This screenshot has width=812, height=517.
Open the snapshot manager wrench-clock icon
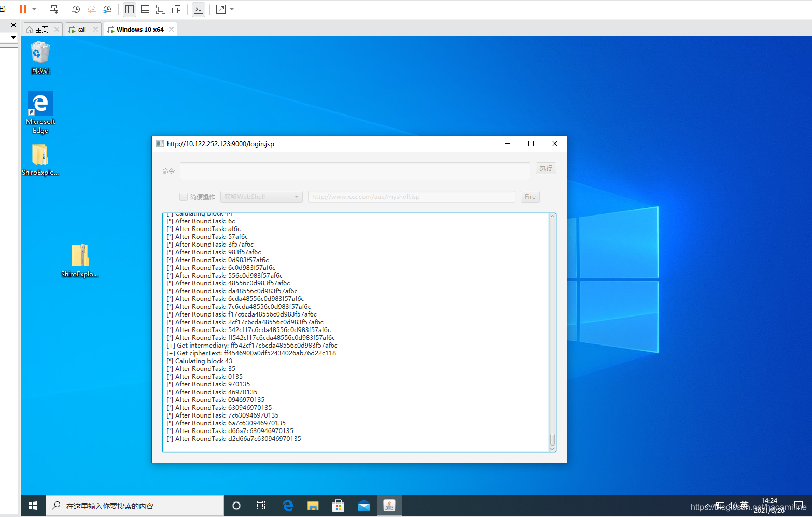pos(107,9)
